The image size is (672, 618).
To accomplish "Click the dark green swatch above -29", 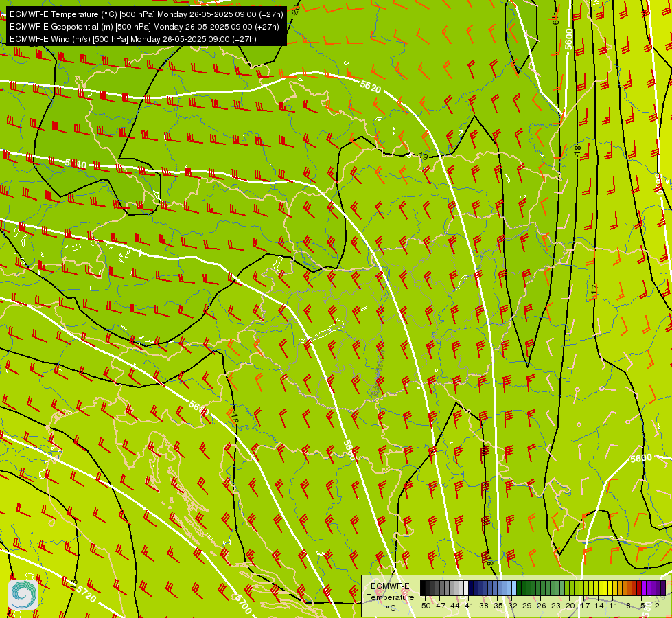I will 524,588.
